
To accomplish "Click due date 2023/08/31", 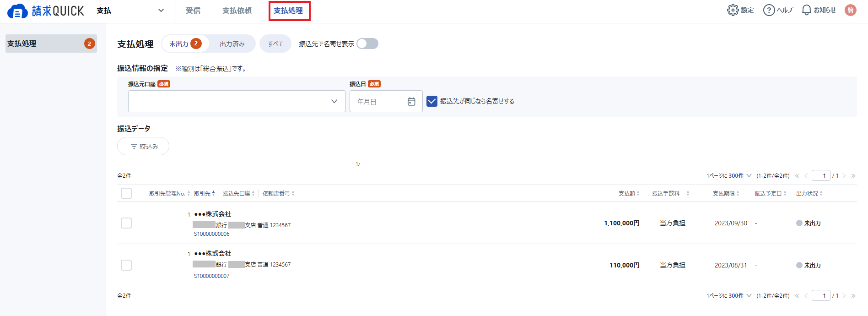I will click(x=731, y=265).
